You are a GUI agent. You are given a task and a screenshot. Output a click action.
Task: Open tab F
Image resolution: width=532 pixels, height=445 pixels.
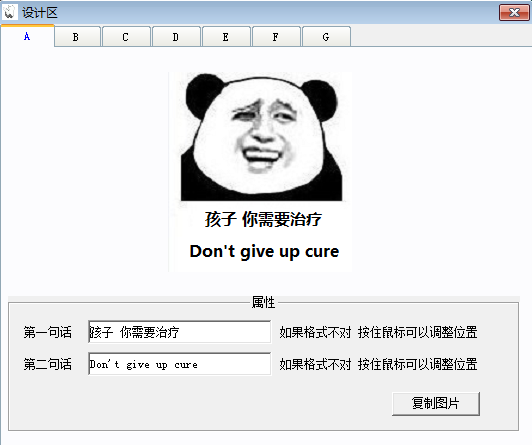(276, 37)
